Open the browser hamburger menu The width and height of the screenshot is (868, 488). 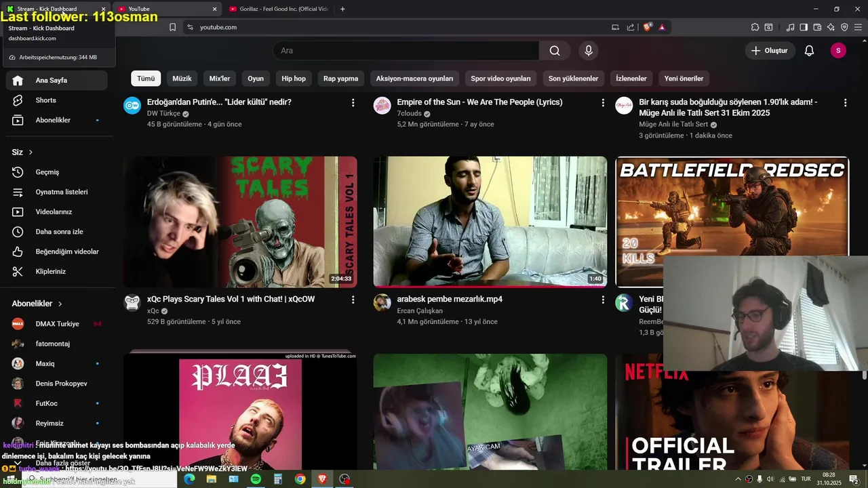click(858, 27)
